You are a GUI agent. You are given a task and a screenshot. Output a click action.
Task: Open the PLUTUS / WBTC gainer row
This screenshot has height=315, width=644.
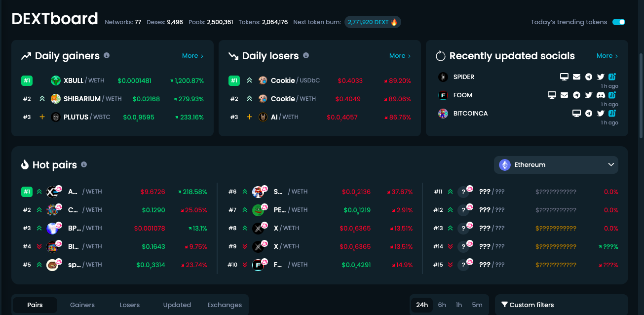coord(113,117)
